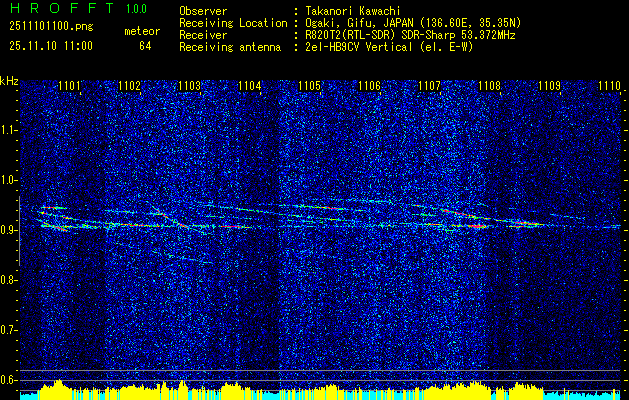Click the 1104 time marker
The image size is (629, 400).
point(250,86)
